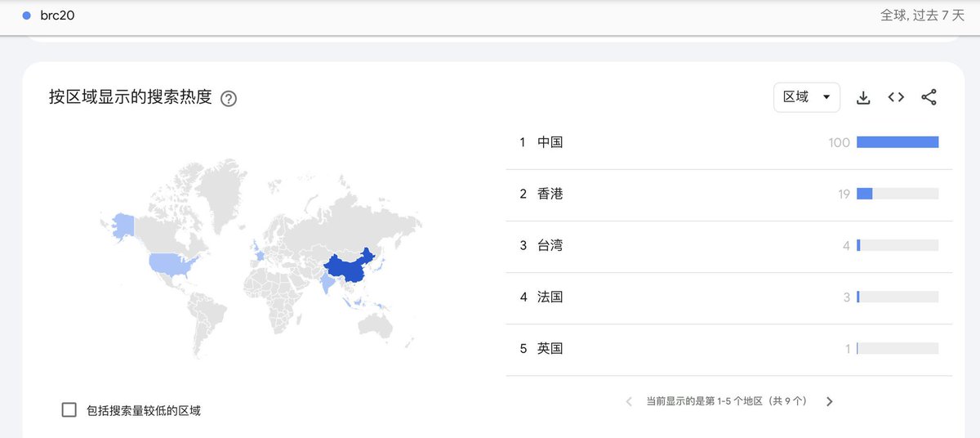Select 中国 in the ranking list

tap(550, 142)
